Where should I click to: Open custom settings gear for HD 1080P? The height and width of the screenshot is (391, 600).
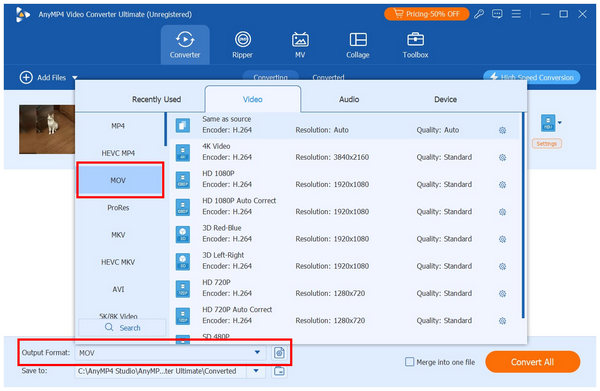point(502,185)
